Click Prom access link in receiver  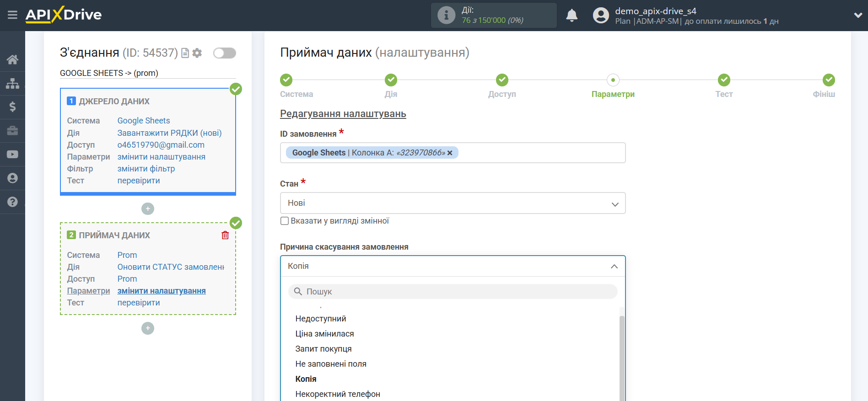(127, 279)
